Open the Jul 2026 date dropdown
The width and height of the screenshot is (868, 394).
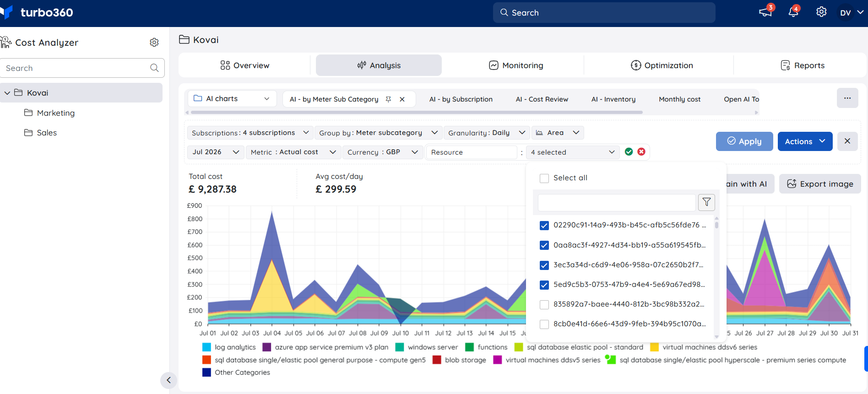216,152
